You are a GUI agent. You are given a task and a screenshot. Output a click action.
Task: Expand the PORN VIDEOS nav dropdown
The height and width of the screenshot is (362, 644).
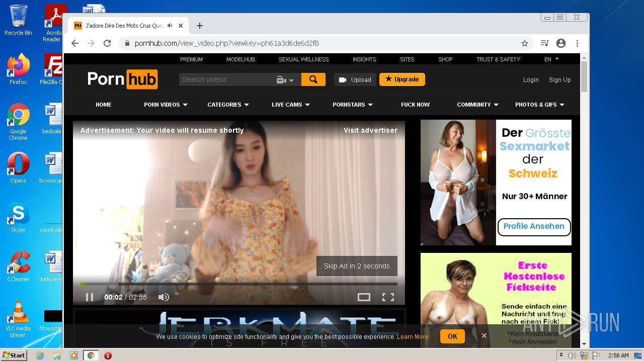(x=166, y=105)
